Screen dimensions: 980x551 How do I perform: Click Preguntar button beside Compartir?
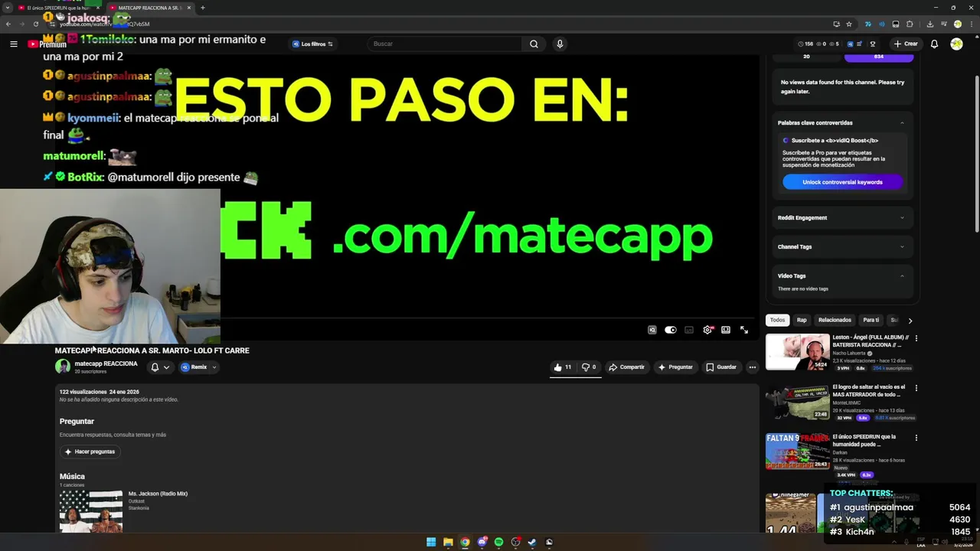point(675,367)
